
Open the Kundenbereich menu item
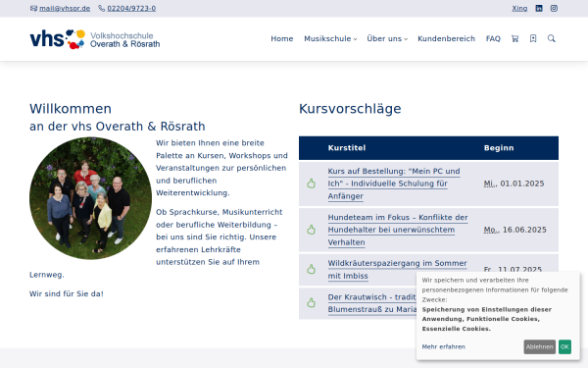(x=446, y=38)
